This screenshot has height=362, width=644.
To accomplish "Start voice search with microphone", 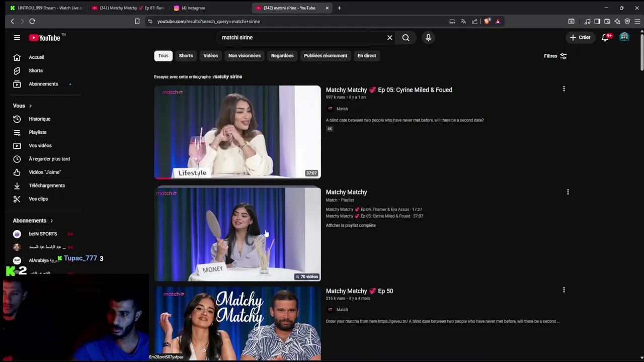I will 428,38.
